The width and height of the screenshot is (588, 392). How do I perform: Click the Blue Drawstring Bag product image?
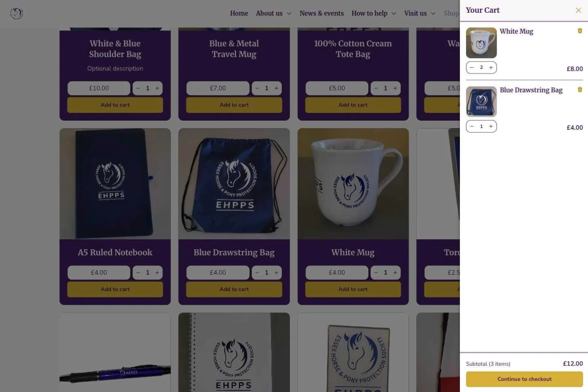tap(234, 184)
